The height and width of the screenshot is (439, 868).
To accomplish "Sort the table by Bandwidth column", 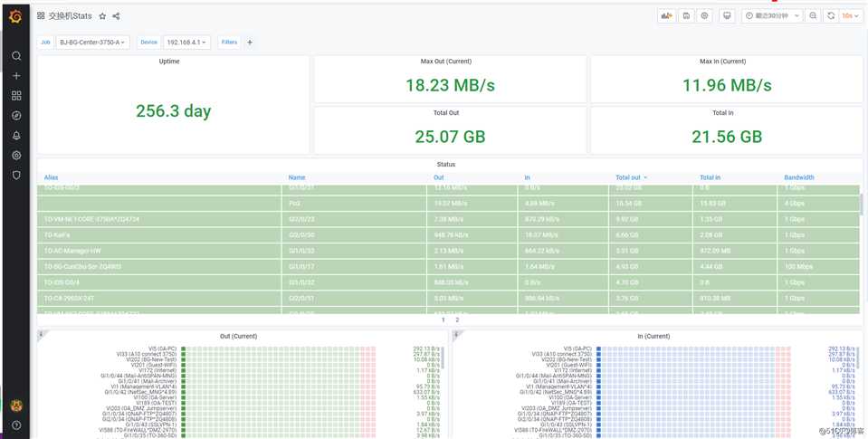I will [x=799, y=177].
